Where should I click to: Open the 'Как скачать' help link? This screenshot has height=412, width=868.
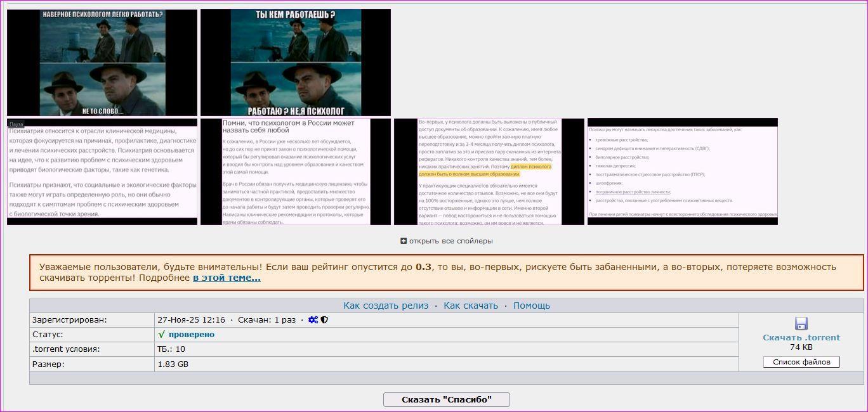[471, 306]
